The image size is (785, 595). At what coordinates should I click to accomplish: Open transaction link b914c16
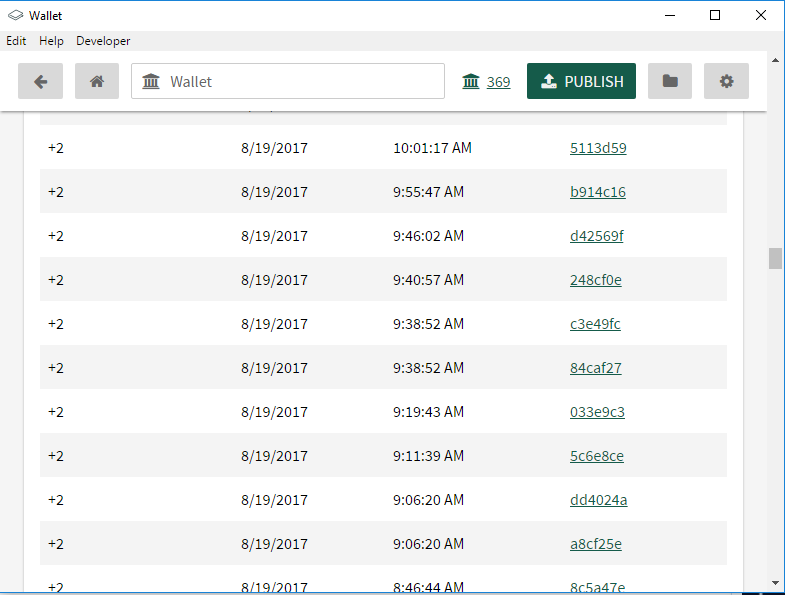598,192
